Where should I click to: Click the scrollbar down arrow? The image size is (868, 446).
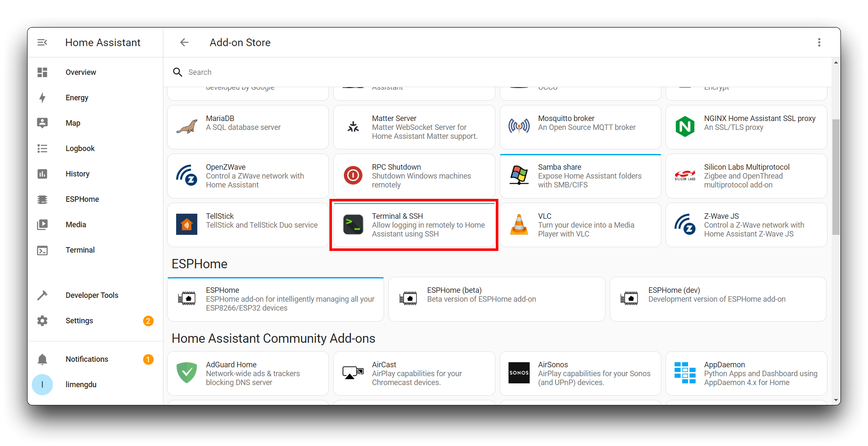pos(836,400)
